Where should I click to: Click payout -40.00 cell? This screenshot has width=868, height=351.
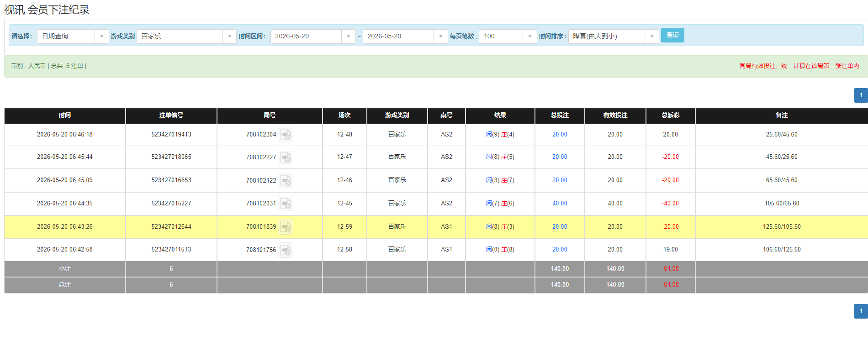coord(671,204)
